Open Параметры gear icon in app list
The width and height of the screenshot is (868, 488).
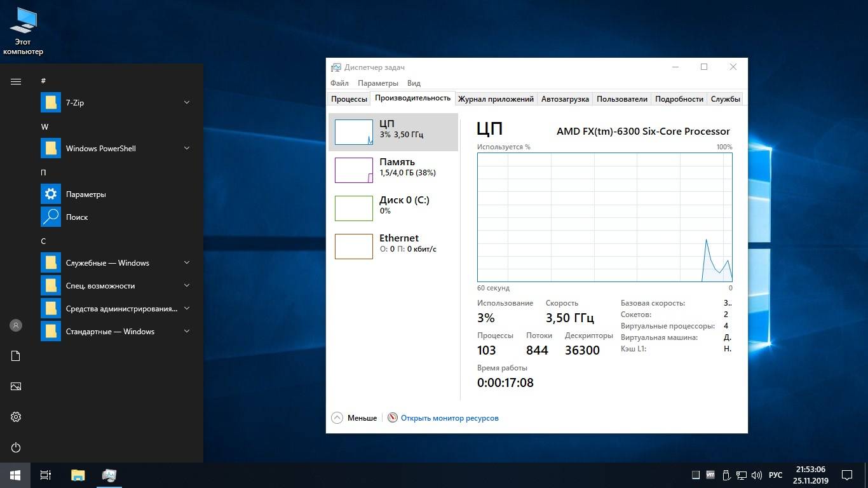tap(51, 194)
